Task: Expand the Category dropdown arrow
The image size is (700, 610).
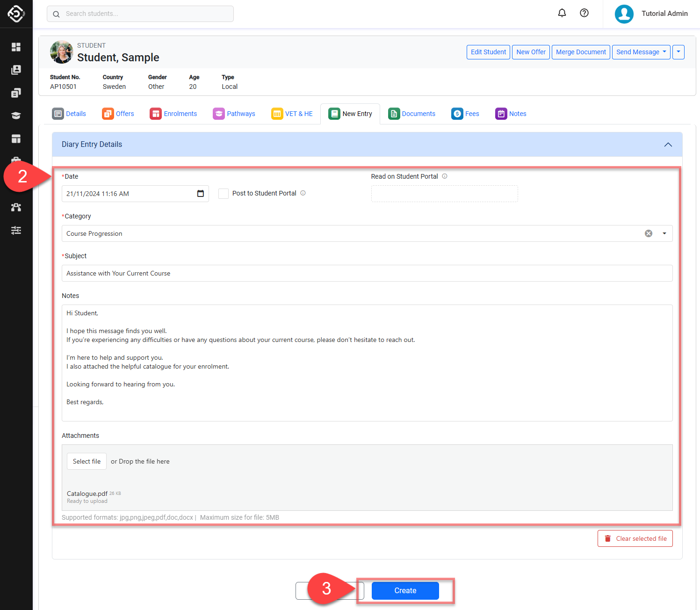Action: tap(664, 233)
